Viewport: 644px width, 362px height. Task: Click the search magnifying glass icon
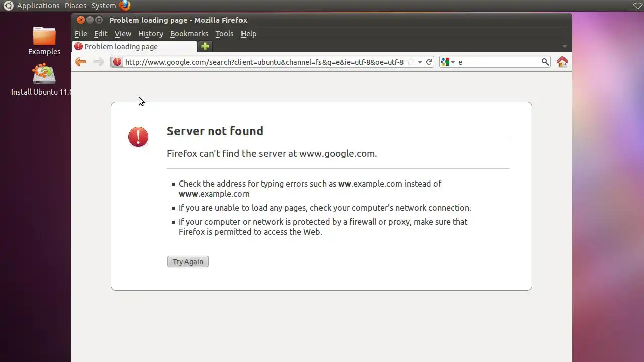pyautogui.click(x=545, y=62)
